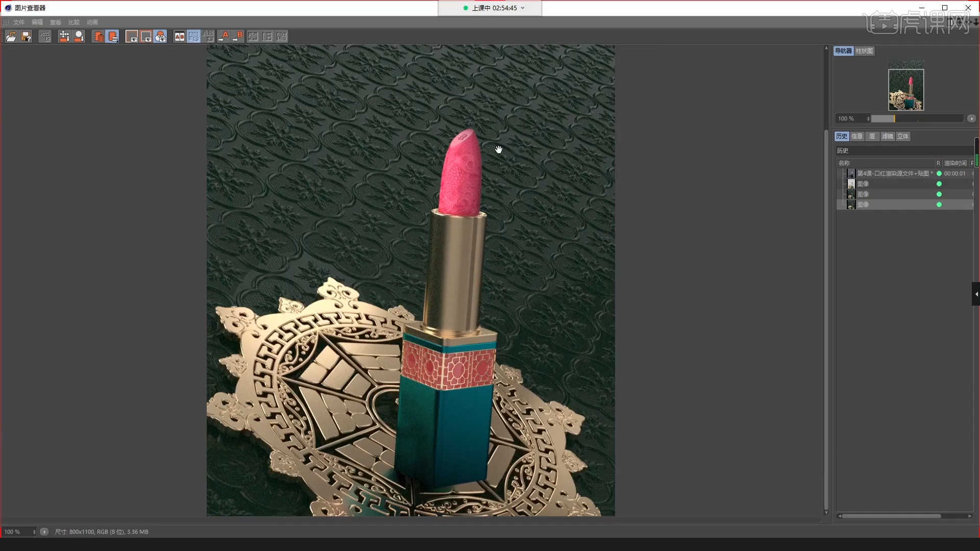This screenshot has width=980, height=551.
Task: Click green dot of second 图像 row
Action: (x=939, y=184)
